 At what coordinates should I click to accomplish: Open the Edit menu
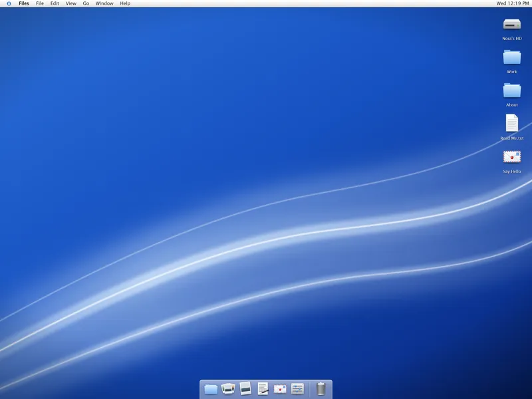(55, 3)
